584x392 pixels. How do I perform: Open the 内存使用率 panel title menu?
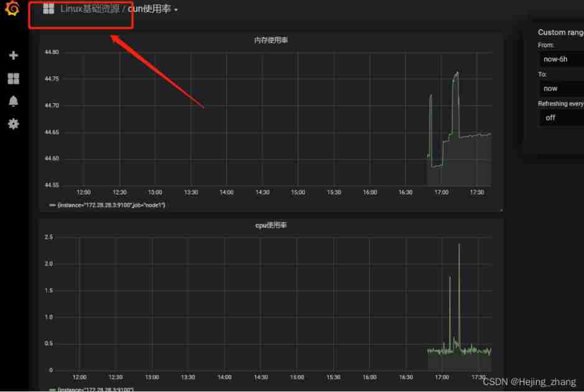(x=271, y=40)
